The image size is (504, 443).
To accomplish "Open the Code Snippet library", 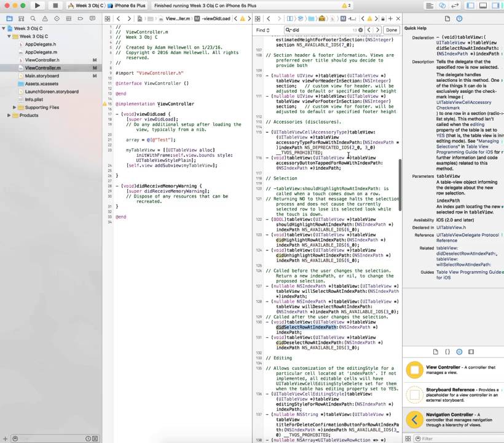I will [447, 352].
